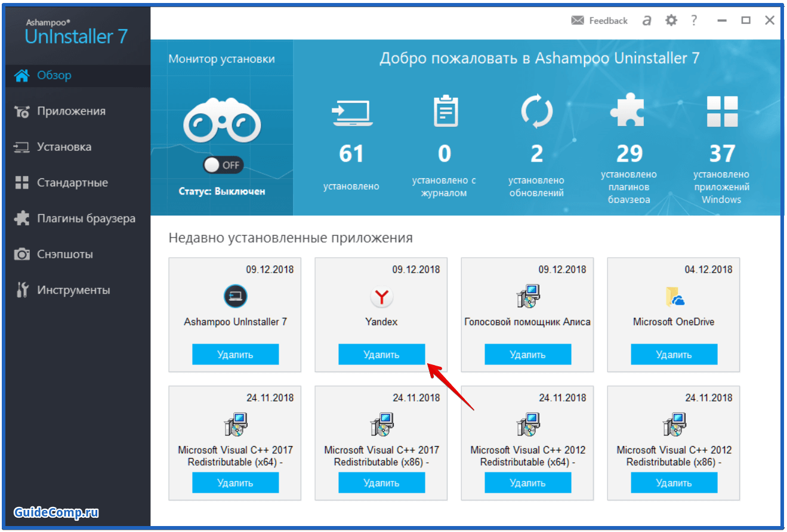Click the Ashampoo UnInstaller 7 logo title
The height and width of the screenshot is (532, 787).
[76, 32]
